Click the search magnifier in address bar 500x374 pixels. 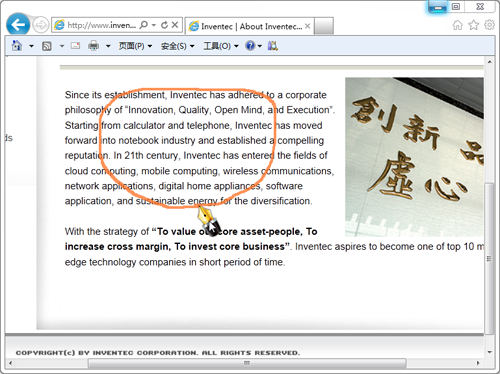tap(143, 25)
